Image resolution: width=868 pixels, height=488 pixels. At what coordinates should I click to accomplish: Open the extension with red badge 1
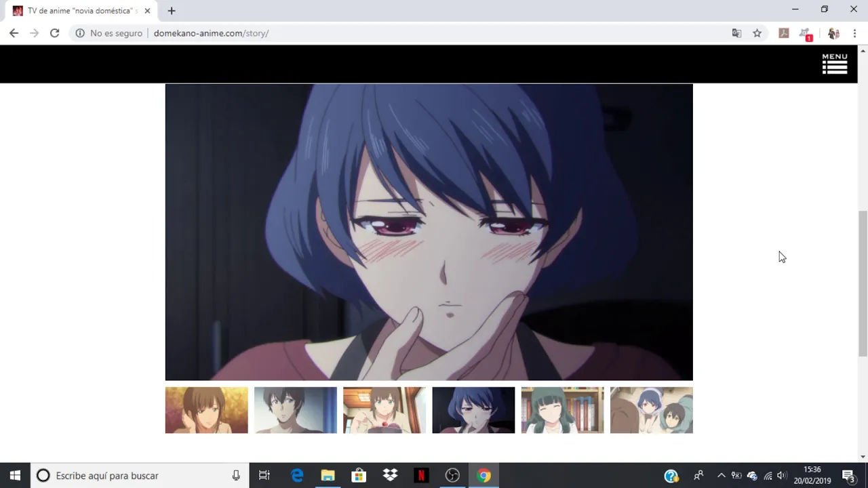806,34
